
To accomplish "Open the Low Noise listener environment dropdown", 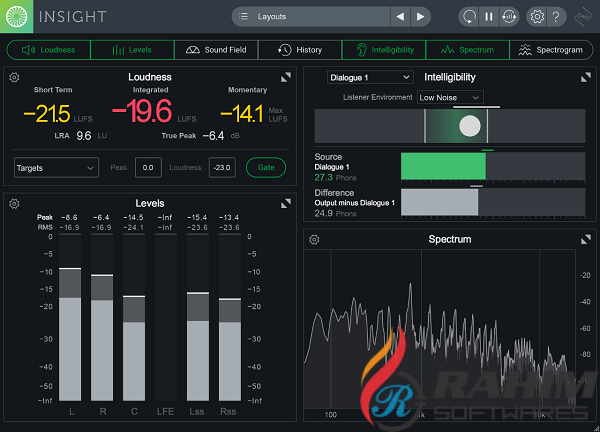I will [x=450, y=97].
